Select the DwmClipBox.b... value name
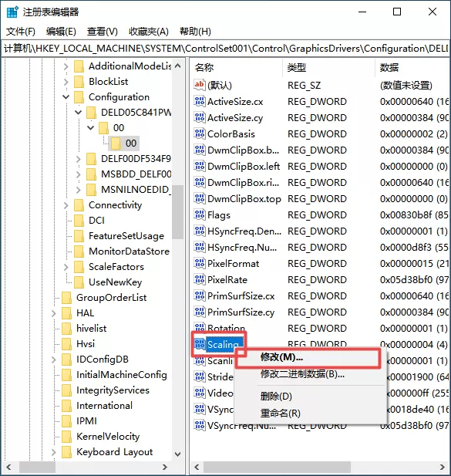 pyautogui.click(x=243, y=150)
